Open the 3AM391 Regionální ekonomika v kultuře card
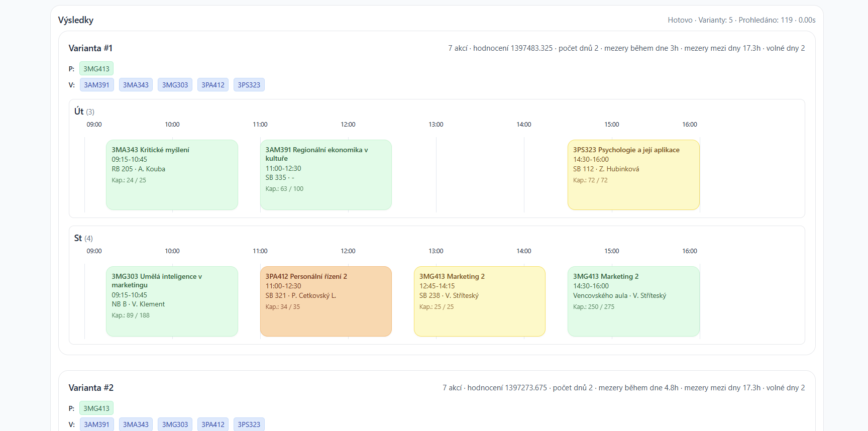Screen dimensions: 868x431 point(325,174)
